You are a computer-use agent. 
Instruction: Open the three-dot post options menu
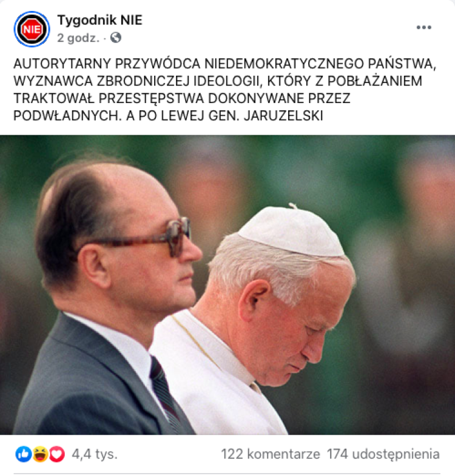point(423,27)
